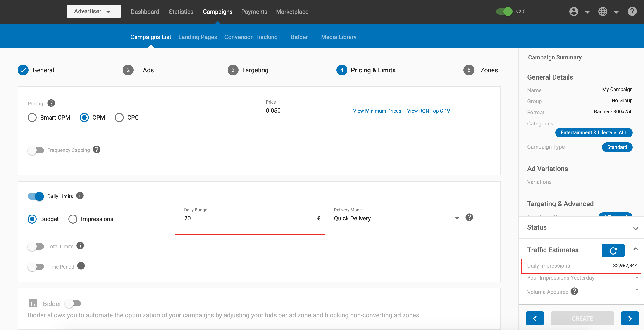Enable the Frequency Capping toggle
Image resolution: width=644 pixels, height=330 pixels.
[36, 150]
